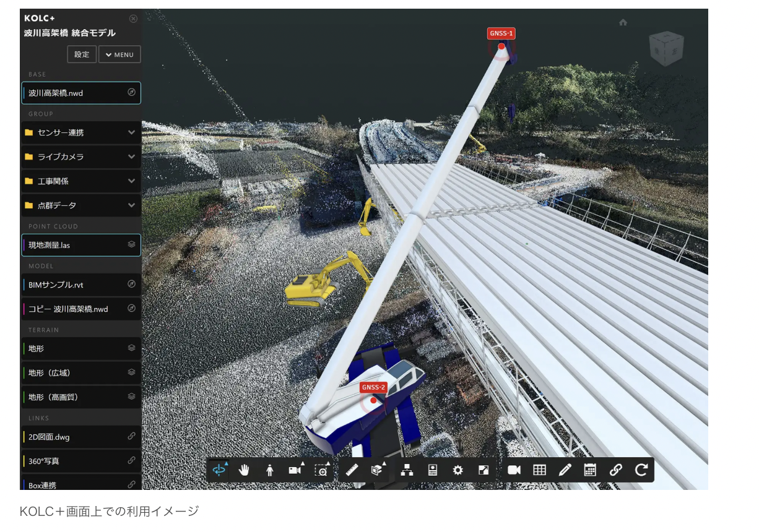Viewport: 759px width, 532px height.
Task: Toggle layer icon for 地形（高画質）
Action: click(131, 396)
